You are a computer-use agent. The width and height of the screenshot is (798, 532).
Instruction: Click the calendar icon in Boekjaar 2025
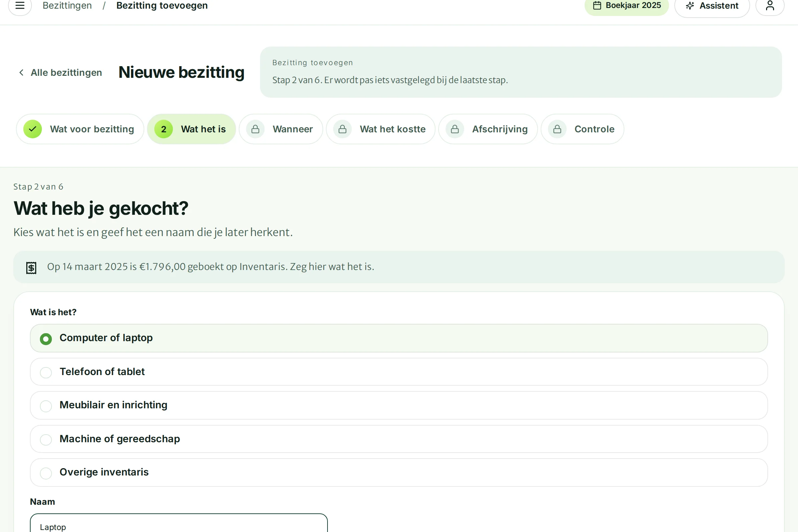[597, 5]
